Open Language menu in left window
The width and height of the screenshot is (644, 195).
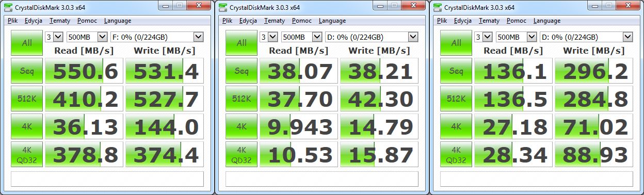[117, 21]
